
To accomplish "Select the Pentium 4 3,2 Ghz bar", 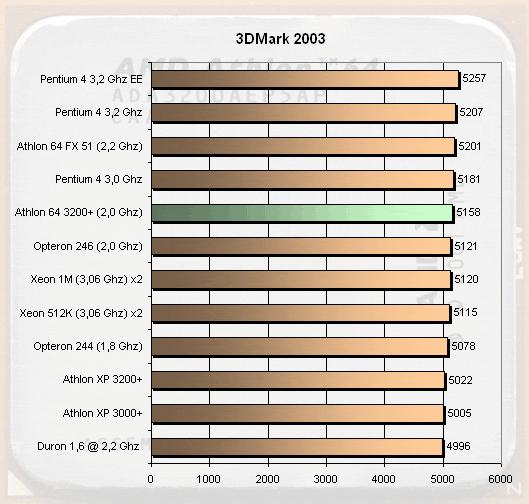I will click(304, 113).
